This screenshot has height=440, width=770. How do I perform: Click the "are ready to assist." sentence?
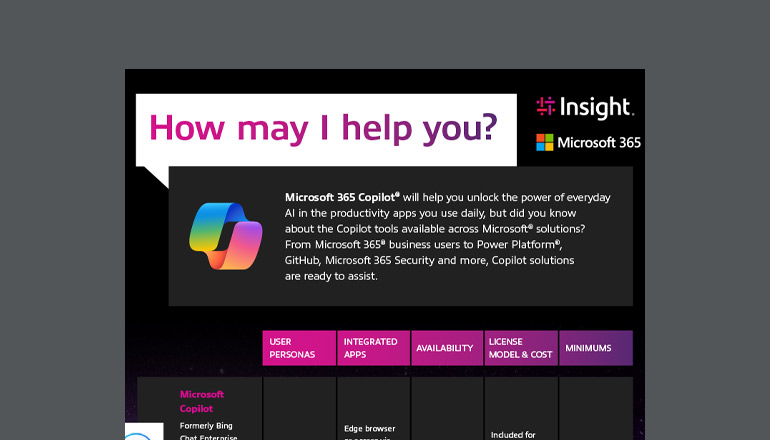pyautogui.click(x=331, y=276)
